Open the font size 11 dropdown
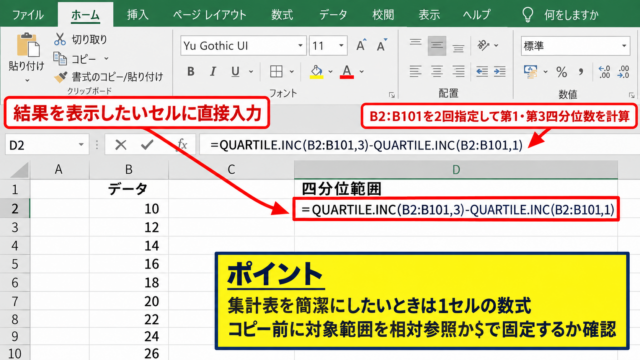 click(341, 46)
